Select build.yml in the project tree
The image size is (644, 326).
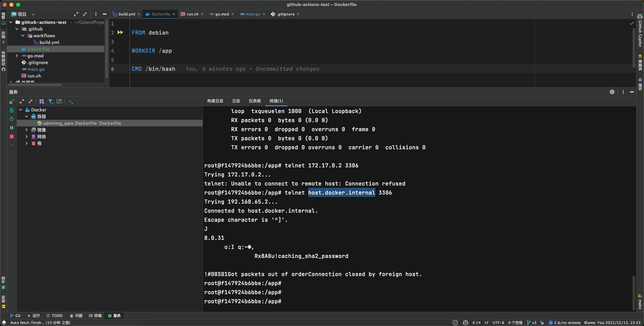[49, 42]
